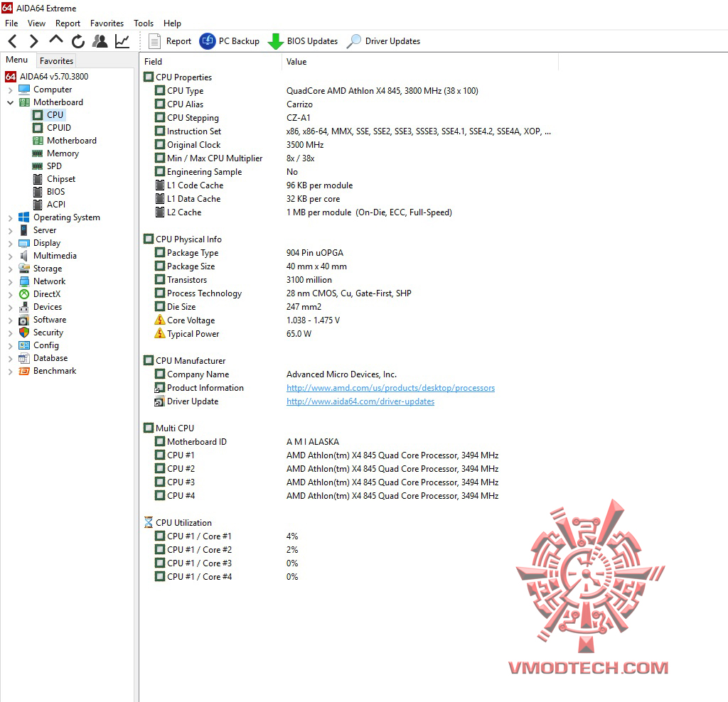Image resolution: width=728 pixels, height=702 pixels.
Task: Click the Devices icon in tree
Action: tap(24, 307)
